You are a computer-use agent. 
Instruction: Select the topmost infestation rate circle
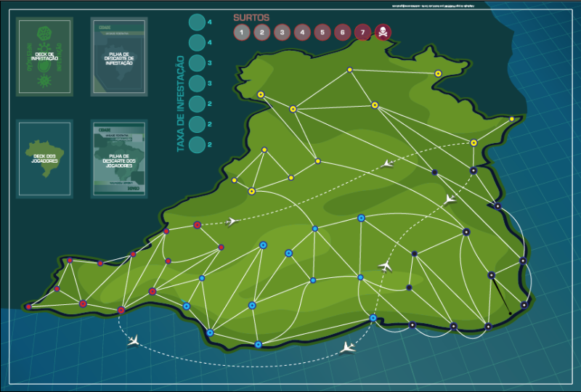pos(197,23)
